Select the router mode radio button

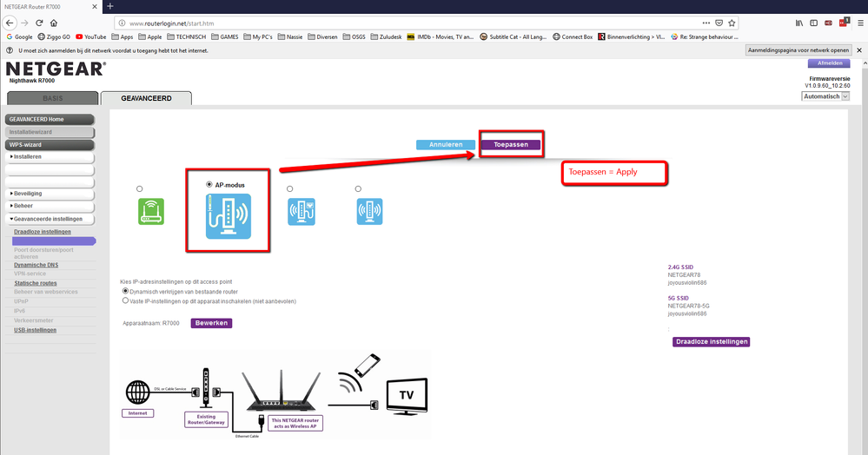point(140,188)
